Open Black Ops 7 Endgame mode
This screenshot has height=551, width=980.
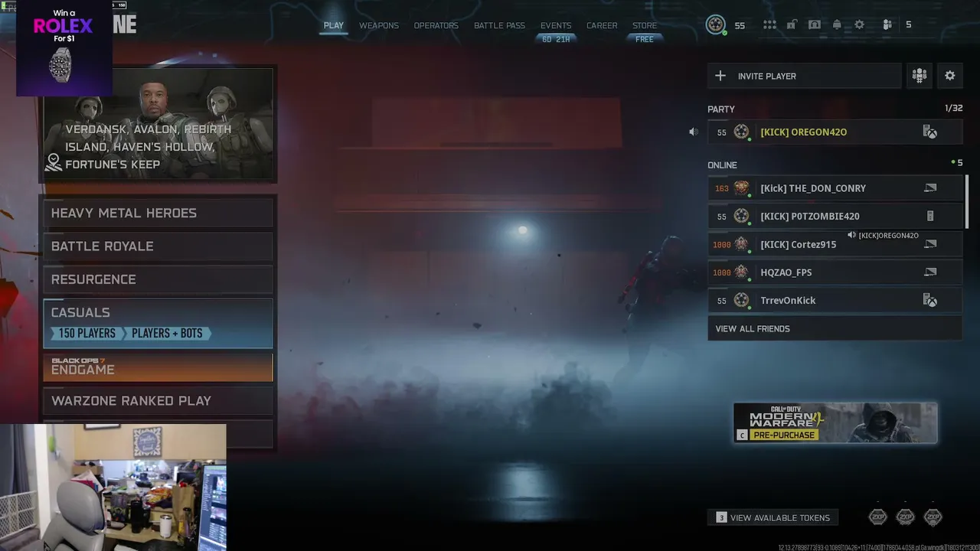tap(158, 367)
